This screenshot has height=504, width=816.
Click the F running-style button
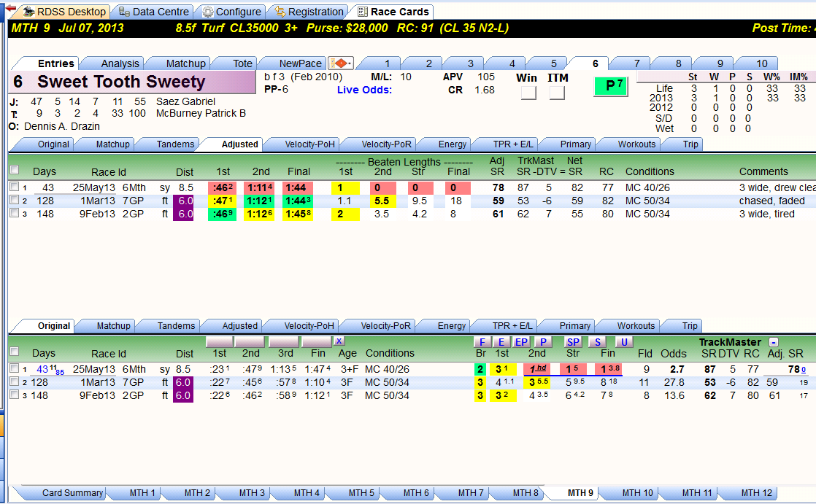coord(482,342)
